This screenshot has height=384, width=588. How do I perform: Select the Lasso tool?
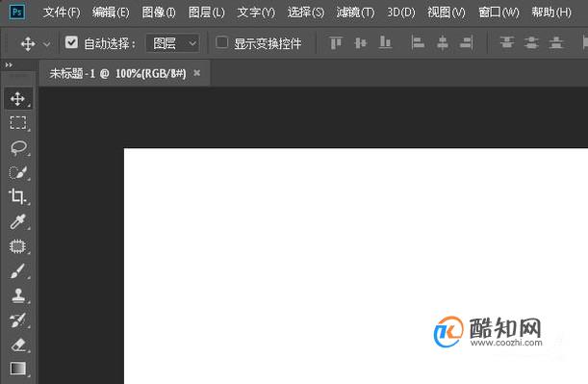pos(18,148)
